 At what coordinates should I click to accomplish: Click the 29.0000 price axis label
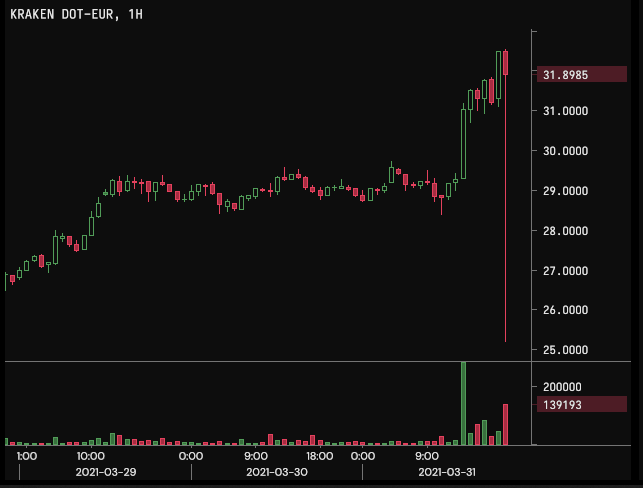click(x=565, y=191)
